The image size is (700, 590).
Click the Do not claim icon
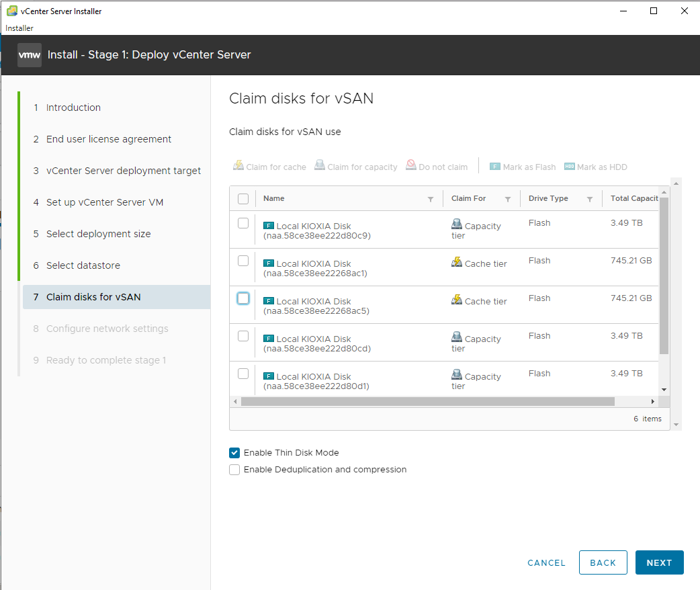click(x=410, y=165)
